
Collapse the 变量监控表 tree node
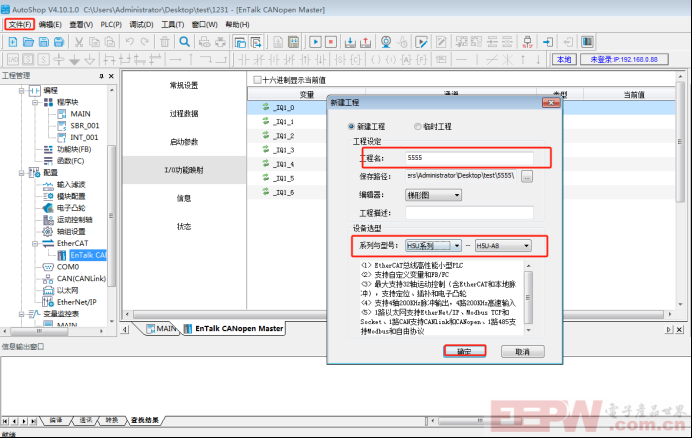coord(21,314)
